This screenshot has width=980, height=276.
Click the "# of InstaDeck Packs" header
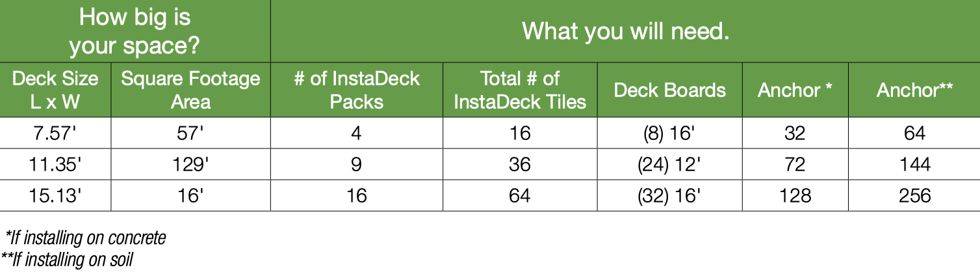coord(357,90)
